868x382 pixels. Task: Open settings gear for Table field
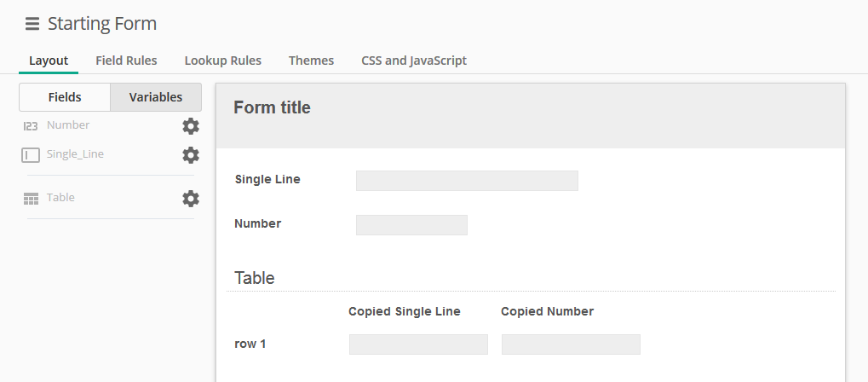[191, 199]
